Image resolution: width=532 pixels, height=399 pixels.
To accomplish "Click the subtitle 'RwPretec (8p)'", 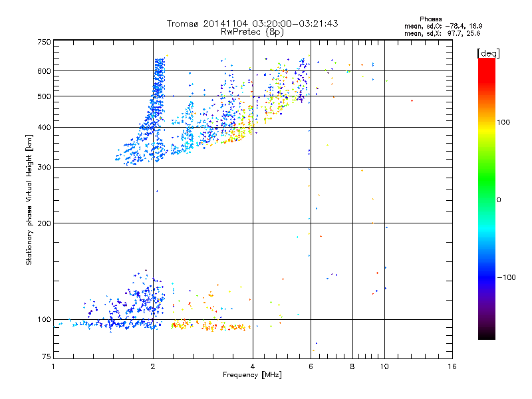I will click(x=252, y=32).
